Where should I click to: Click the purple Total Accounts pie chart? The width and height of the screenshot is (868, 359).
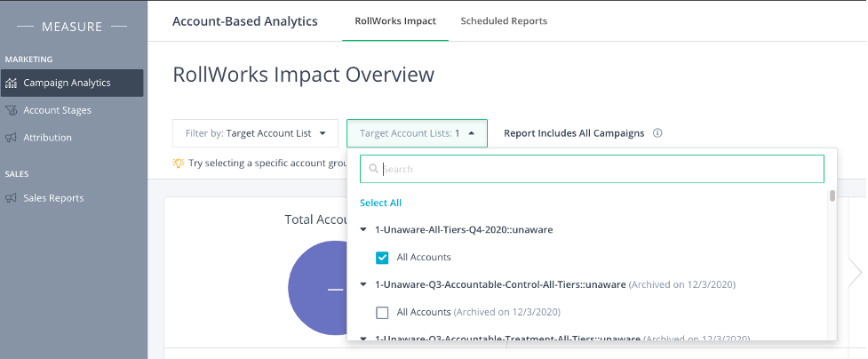coord(318,288)
